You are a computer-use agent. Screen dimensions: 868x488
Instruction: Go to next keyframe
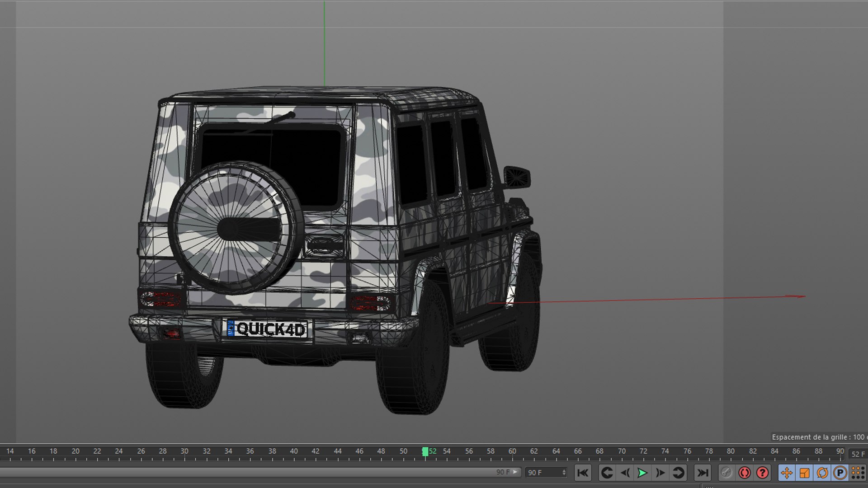pos(678,473)
